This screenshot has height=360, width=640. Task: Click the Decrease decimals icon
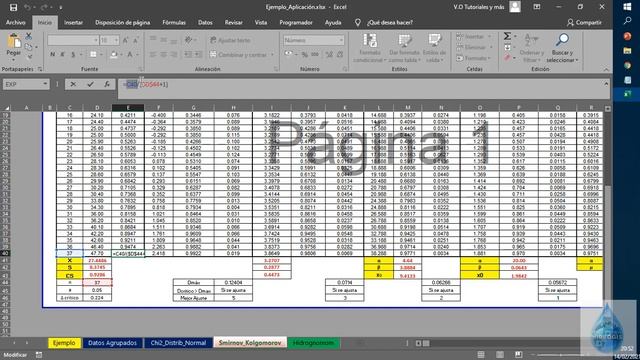(340, 54)
